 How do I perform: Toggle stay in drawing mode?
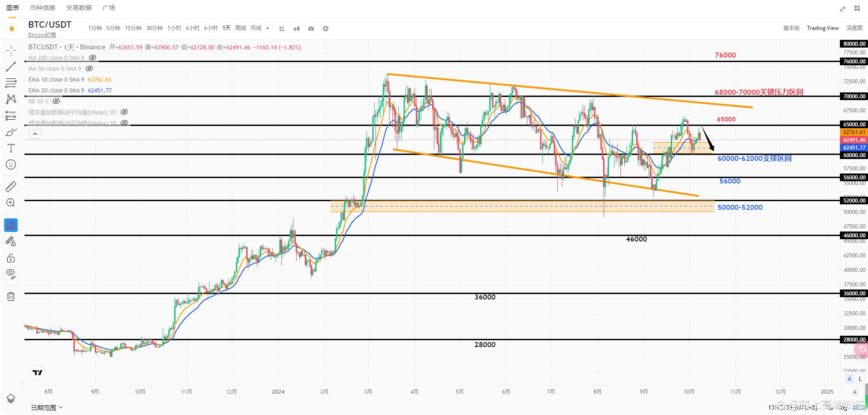click(11, 241)
